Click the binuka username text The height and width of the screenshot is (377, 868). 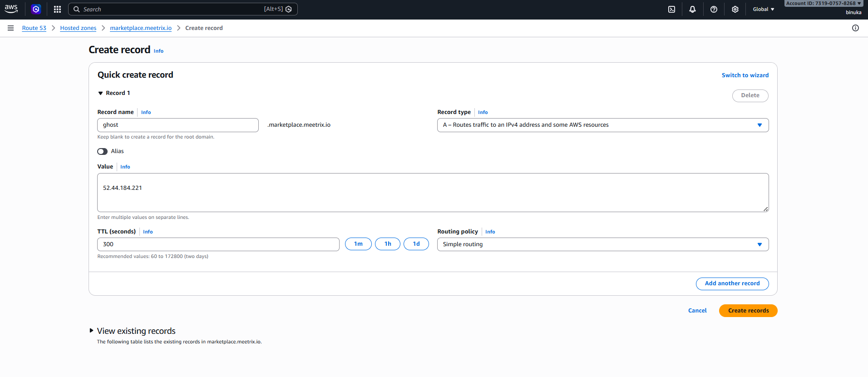click(x=853, y=12)
